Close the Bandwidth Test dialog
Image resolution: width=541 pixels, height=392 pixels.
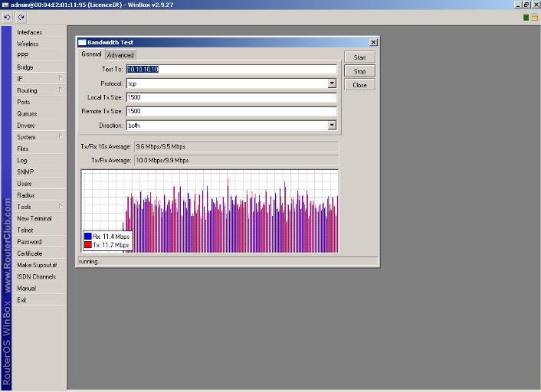(x=373, y=42)
